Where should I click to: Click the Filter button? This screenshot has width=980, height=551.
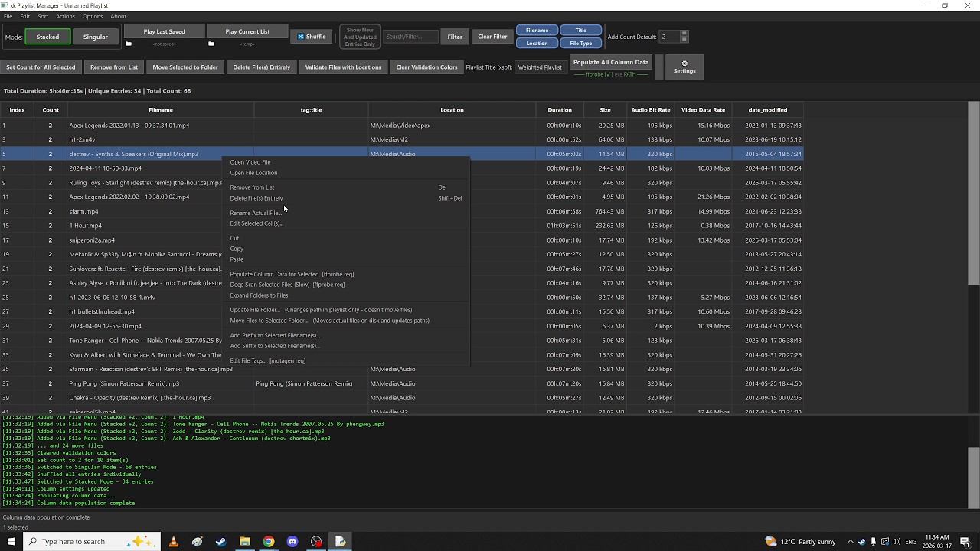tap(455, 37)
